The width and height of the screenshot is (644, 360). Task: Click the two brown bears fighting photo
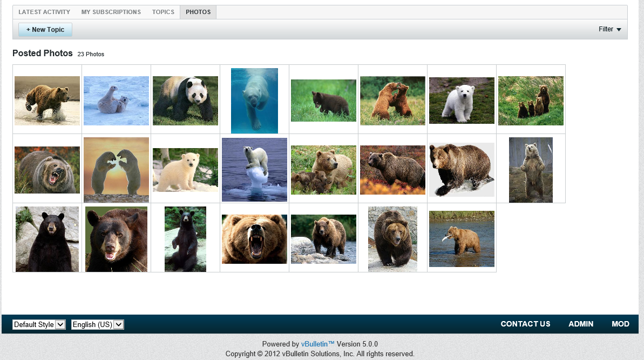click(392, 101)
